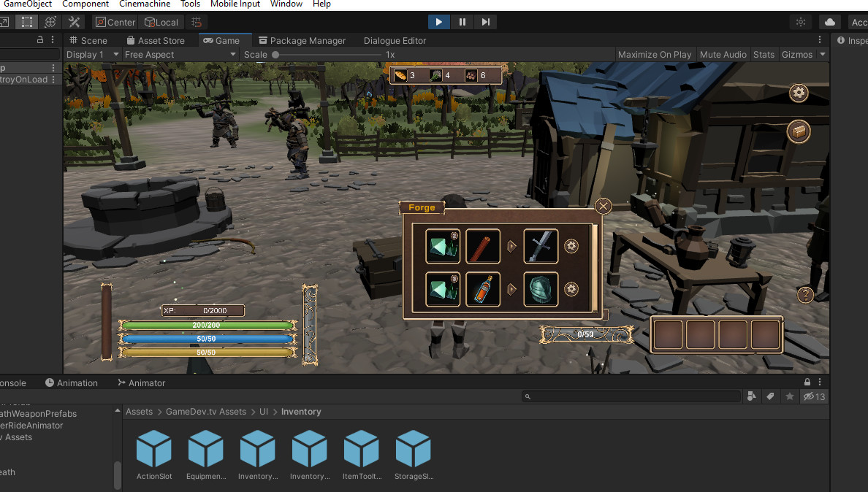Open the in-game inventory chest icon
The width and height of the screenshot is (868, 492).
click(799, 131)
